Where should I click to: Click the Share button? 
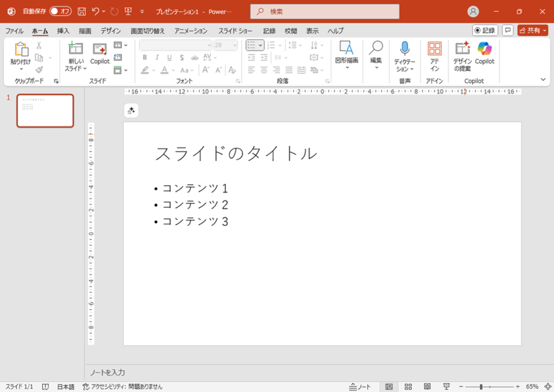529,30
